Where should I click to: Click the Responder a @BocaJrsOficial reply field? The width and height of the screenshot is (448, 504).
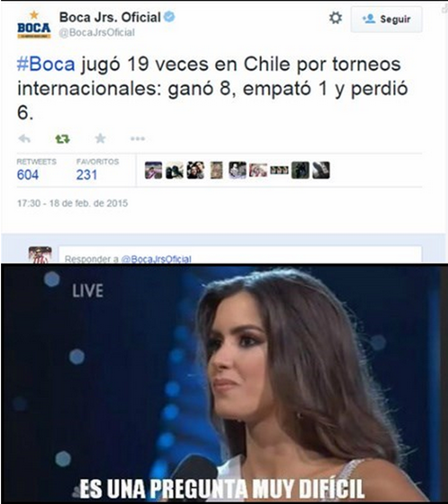point(240,256)
